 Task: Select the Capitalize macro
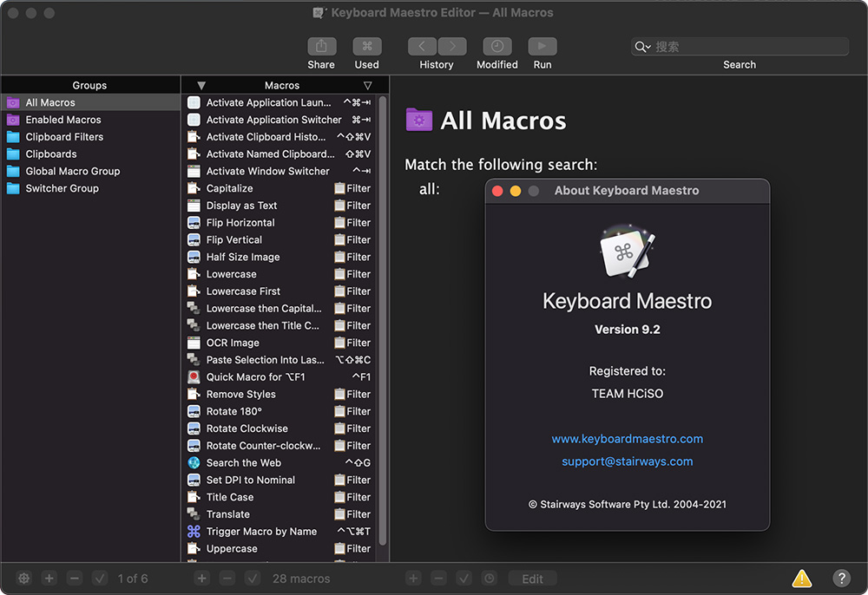[x=279, y=188]
